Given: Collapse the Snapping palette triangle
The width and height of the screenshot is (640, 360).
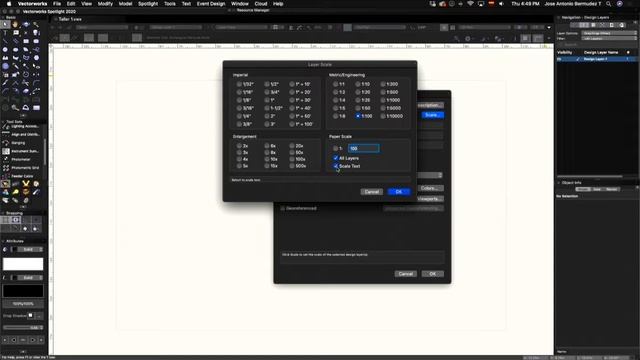Looking at the screenshot, I should [x=3, y=213].
